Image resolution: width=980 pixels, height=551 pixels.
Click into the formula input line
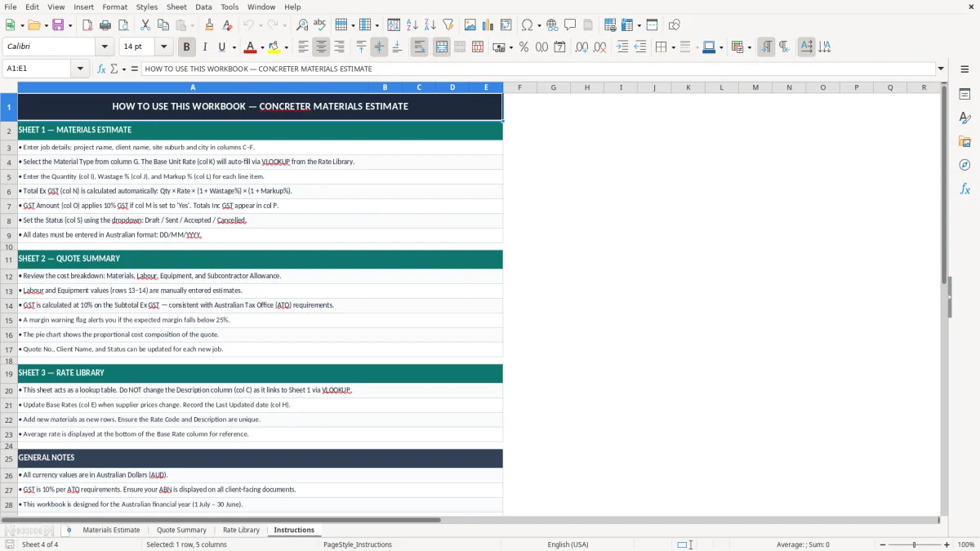[x=537, y=69]
